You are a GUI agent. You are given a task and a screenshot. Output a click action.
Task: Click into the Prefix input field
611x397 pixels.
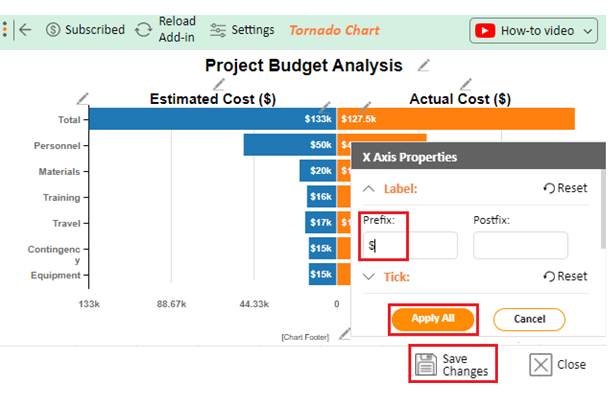[410, 245]
